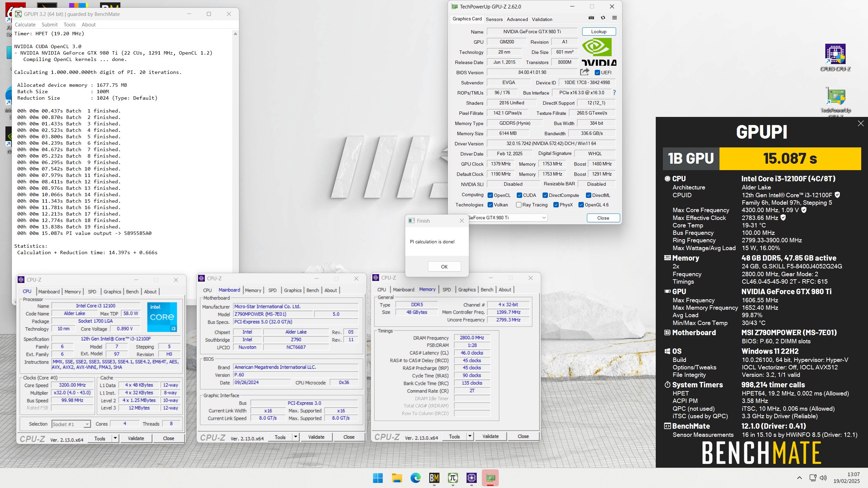868x488 pixels.
Task: Click Lookup button in GPU-Z
Action: coord(599,32)
